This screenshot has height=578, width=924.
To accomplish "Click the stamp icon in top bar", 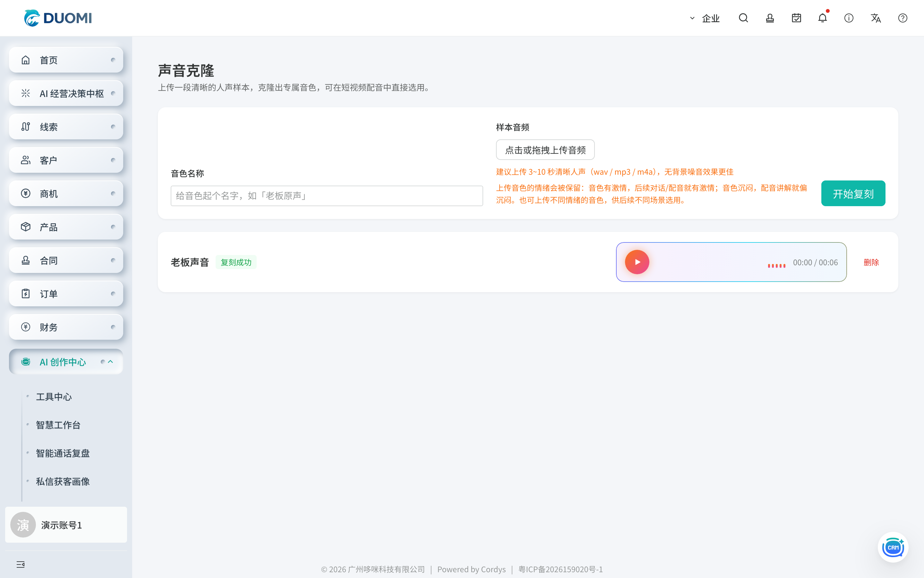I will click(770, 18).
